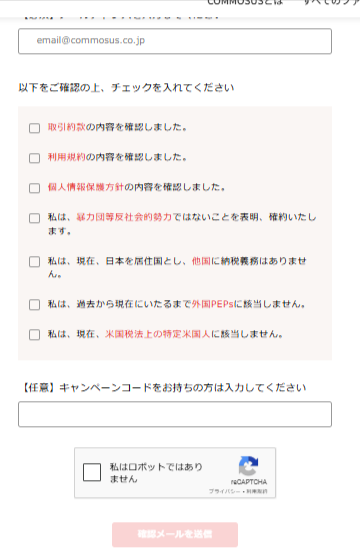Tick the 外国PEPs non-applicable checkbox
Image resolution: width=360 pixels, height=554 pixels.
tap(34, 305)
